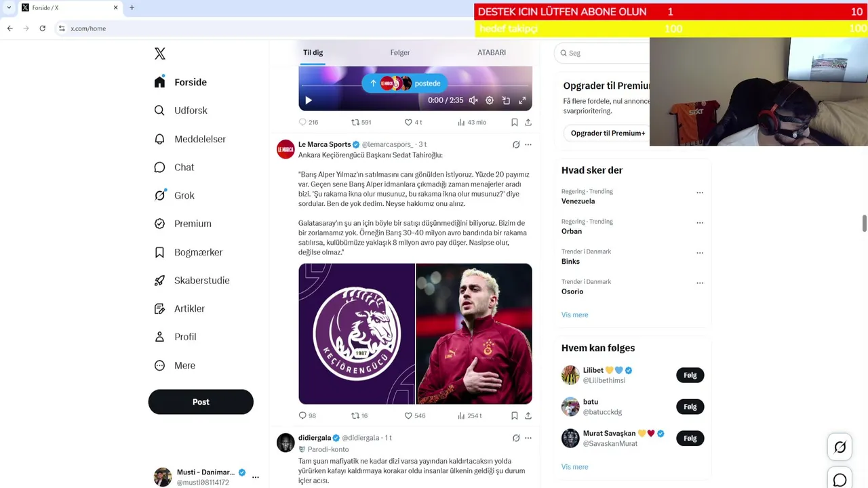This screenshot has width=868, height=488.
Task: Play the video in the top post
Action: (309, 100)
